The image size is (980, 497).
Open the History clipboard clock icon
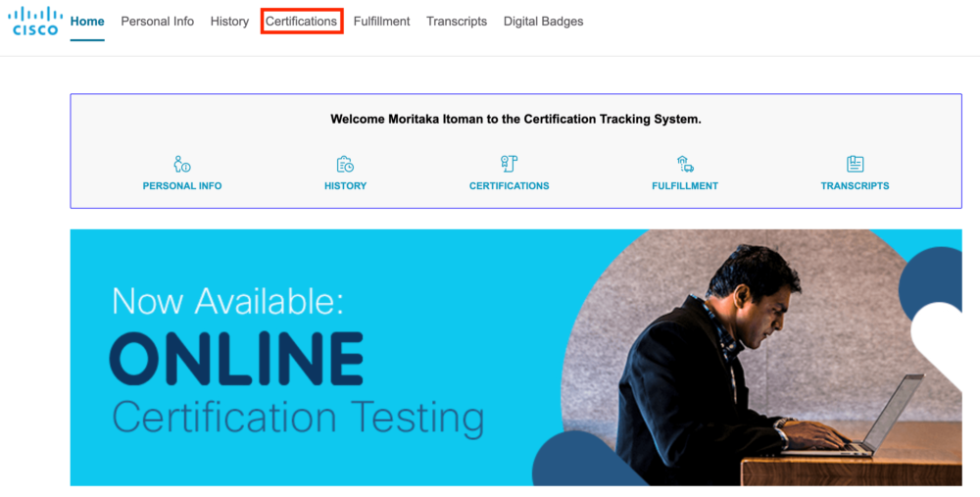[345, 165]
